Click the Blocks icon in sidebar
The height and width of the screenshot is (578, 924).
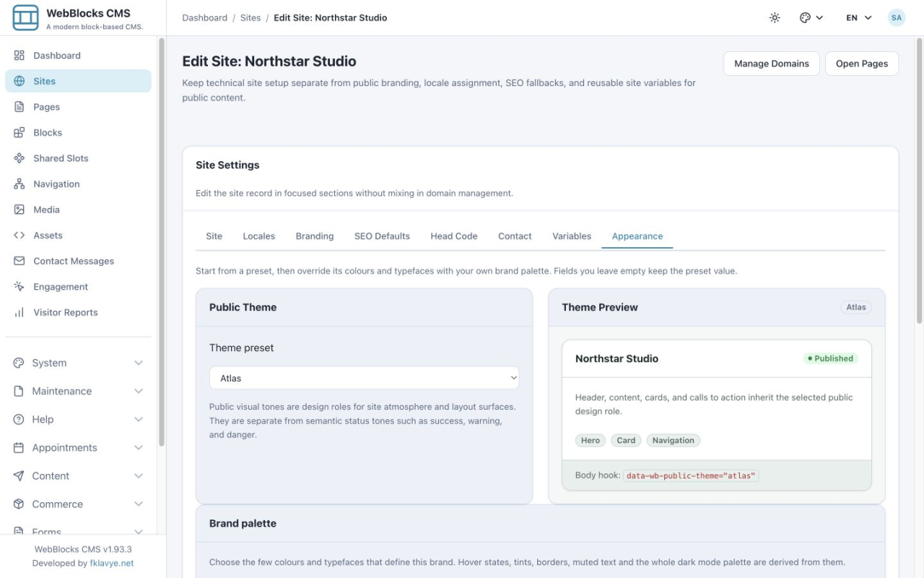pos(19,132)
